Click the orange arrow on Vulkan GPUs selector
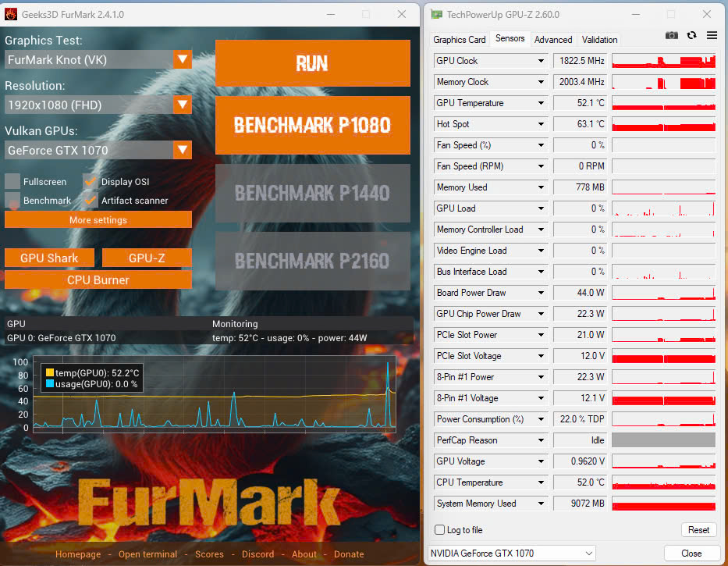 click(x=183, y=150)
